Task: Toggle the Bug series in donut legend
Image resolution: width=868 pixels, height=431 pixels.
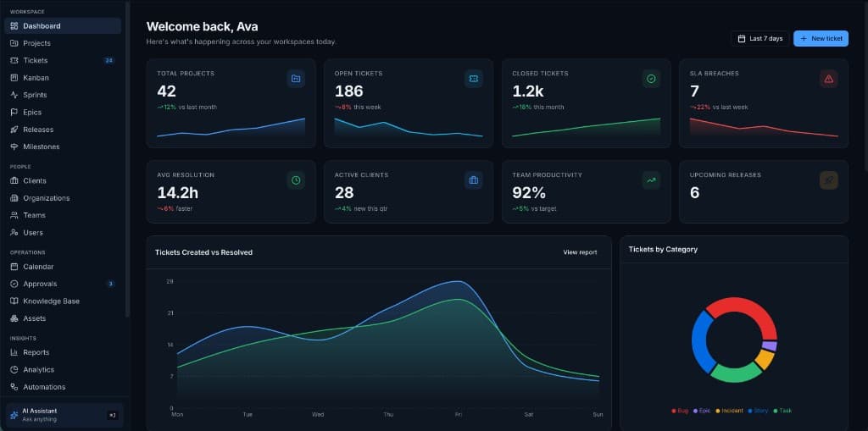Action: (680, 411)
